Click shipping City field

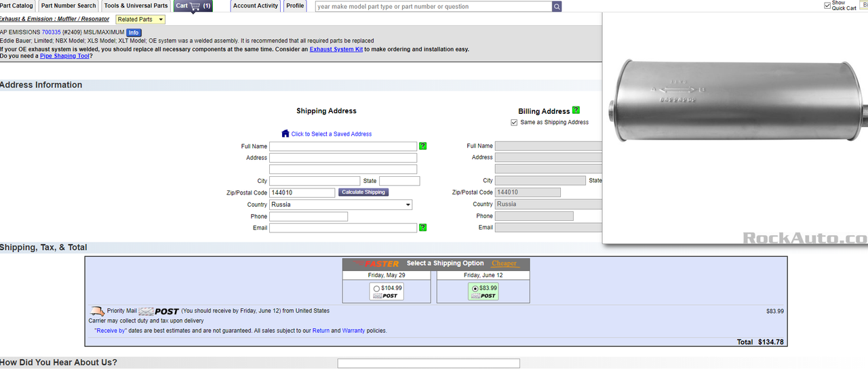pyautogui.click(x=315, y=181)
